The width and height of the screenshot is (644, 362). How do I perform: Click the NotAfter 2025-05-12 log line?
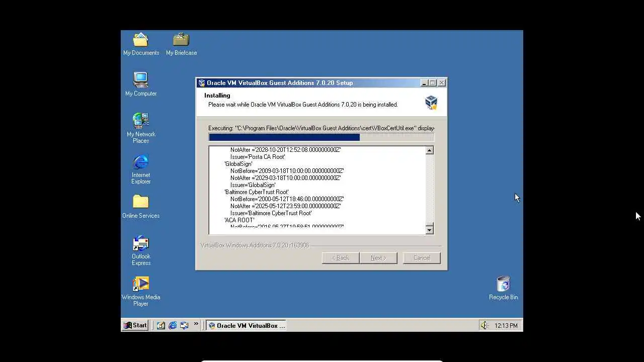click(286, 206)
